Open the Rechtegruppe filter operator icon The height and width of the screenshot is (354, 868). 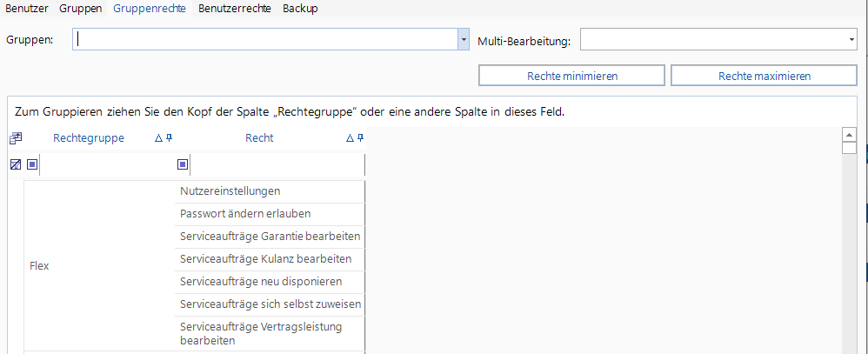(32, 164)
